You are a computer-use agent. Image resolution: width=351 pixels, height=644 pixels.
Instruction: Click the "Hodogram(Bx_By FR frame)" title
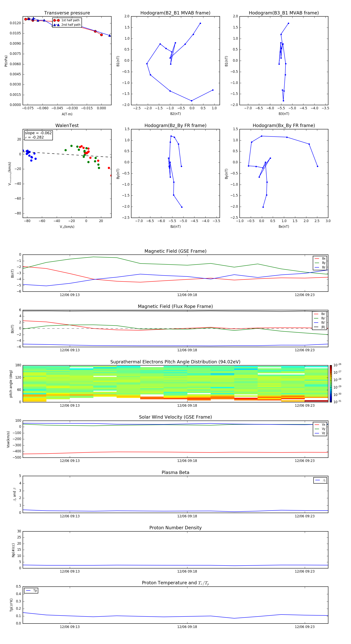284,125
